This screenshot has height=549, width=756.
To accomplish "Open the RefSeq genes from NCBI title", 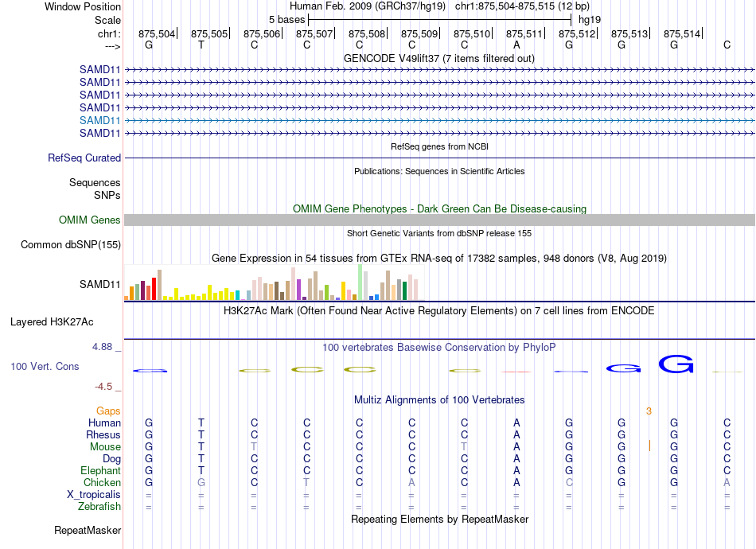I will point(440,146).
